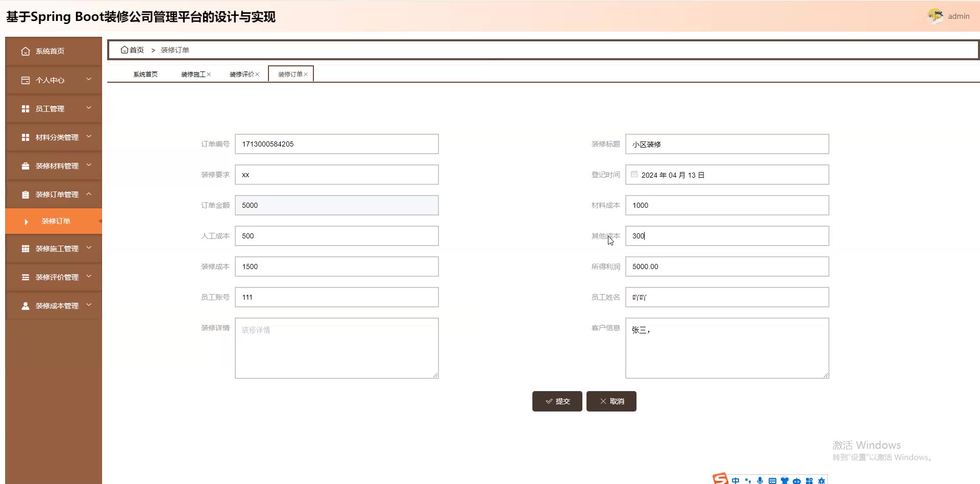Click the admin username at top right
Image resolution: width=980 pixels, height=484 pixels.
coord(959,16)
